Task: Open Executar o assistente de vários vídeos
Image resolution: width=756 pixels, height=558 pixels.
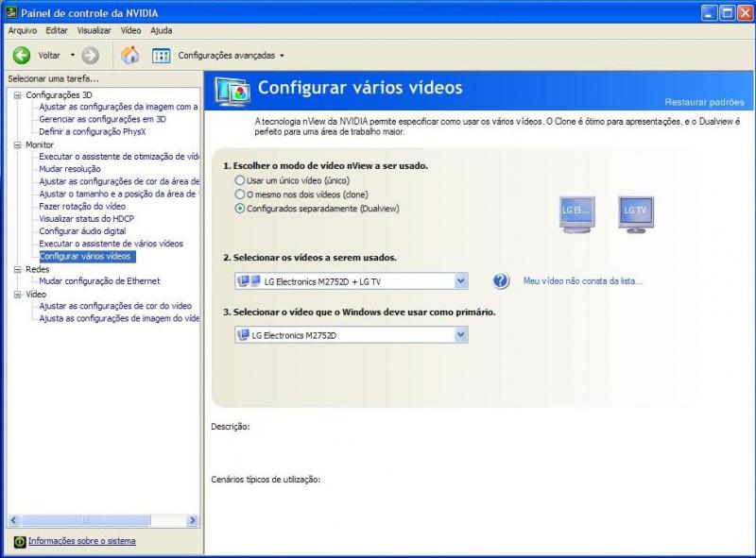Action: point(112,244)
